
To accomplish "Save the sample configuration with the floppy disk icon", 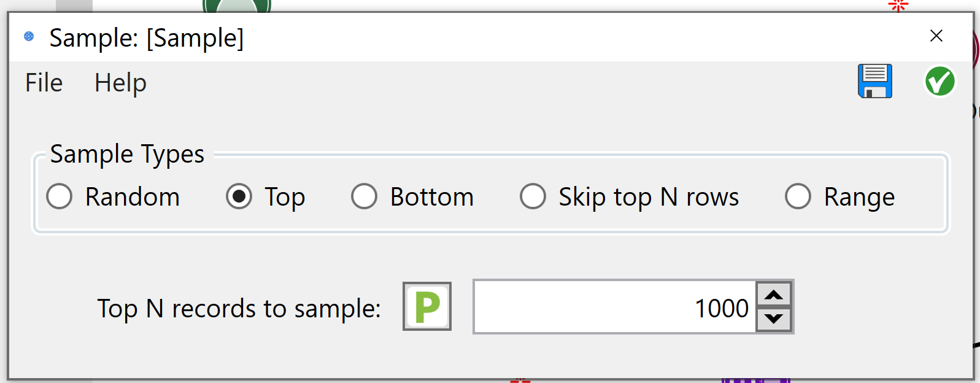I will [x=874, y=82].
